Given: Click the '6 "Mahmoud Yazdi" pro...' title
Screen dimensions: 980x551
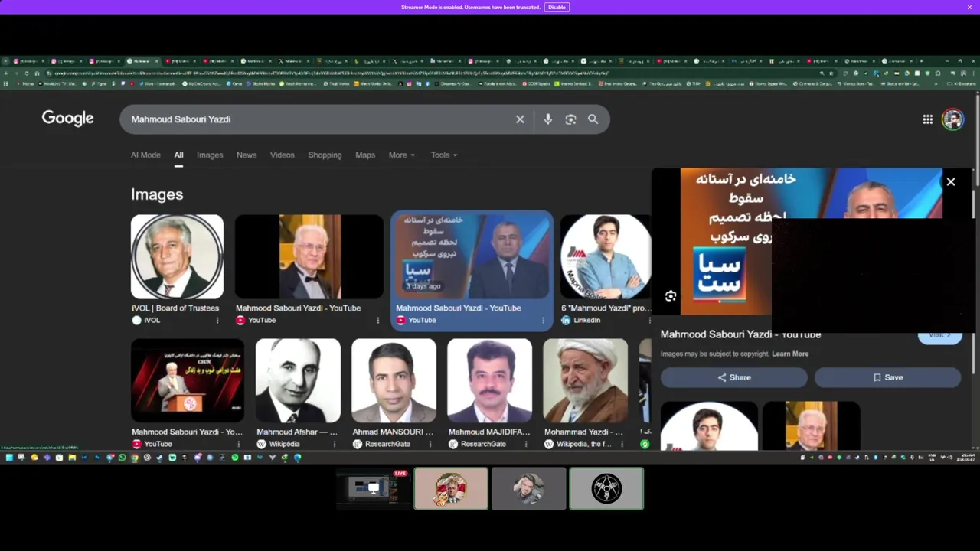Looking at the screenshot, I should pos(605,308).
